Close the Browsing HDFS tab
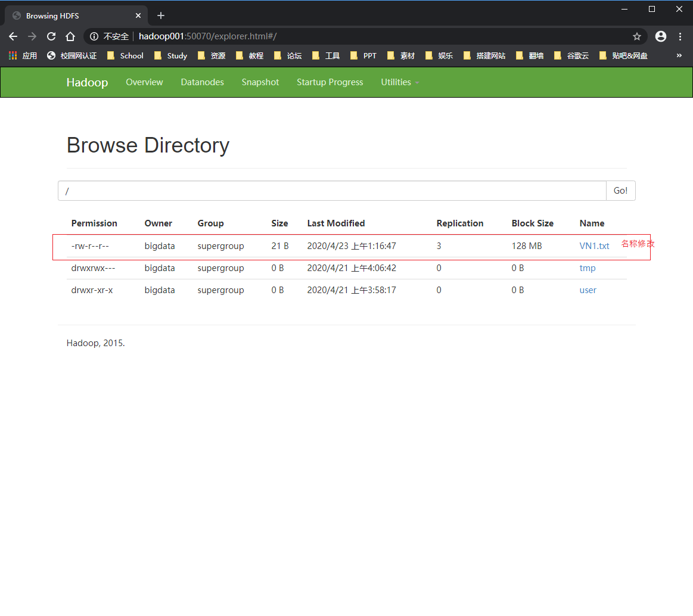The image size is (693, 616). pyautogui.click(x=138, y=16)
